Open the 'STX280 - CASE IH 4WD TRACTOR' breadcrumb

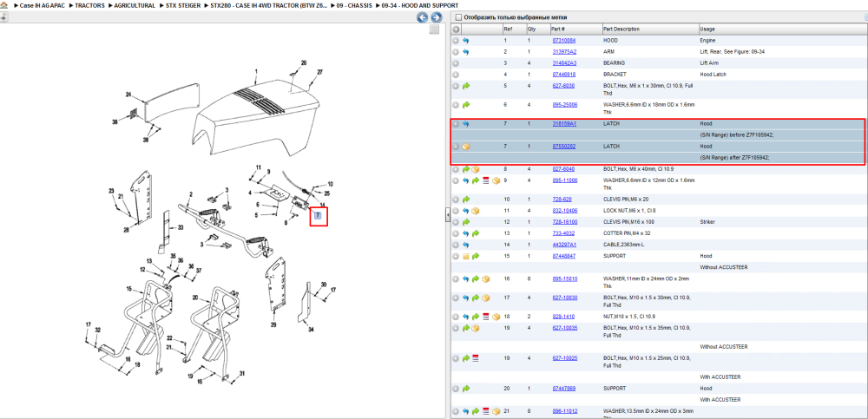click(268, 5)
